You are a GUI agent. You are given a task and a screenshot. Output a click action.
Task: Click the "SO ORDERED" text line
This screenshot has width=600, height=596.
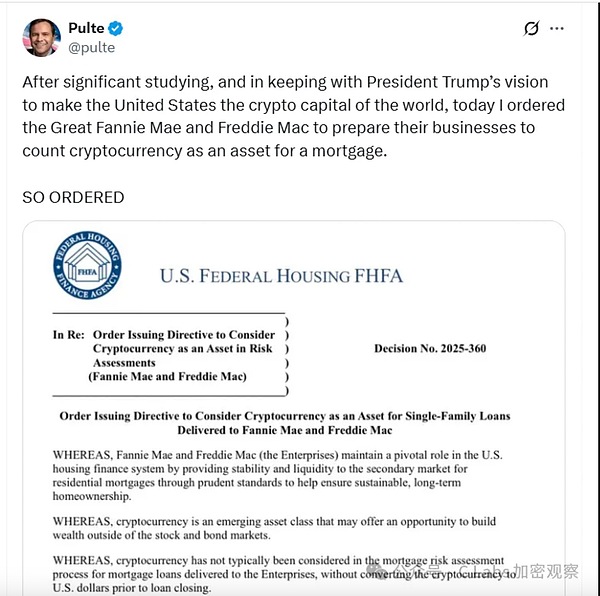73,197
